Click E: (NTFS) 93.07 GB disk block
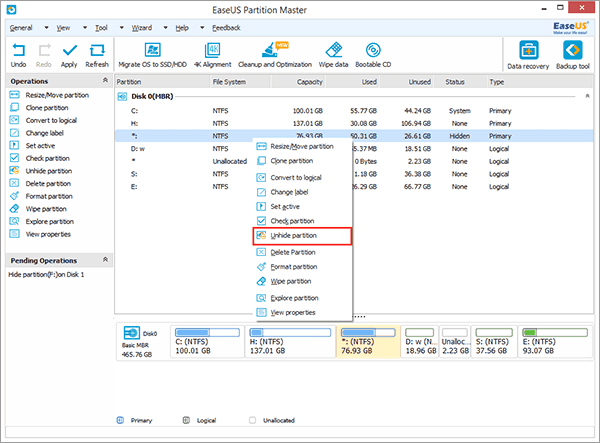 (555, 342)
